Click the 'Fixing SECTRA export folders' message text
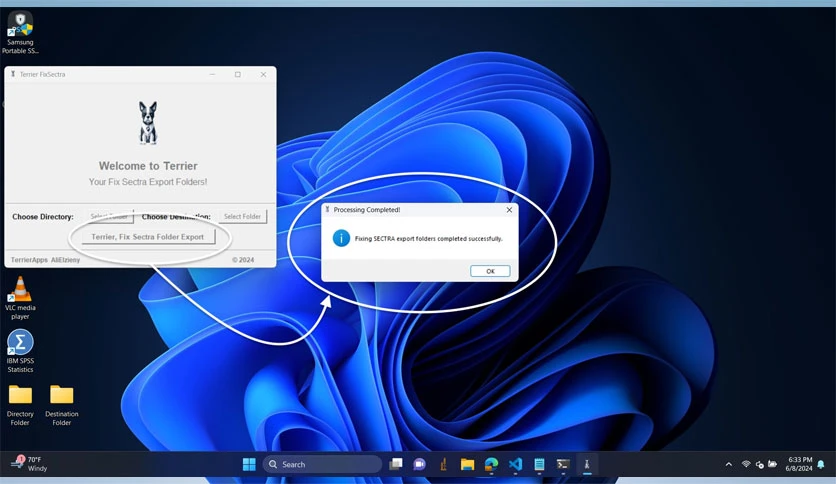836x484 pixels. tap(429, 238)
